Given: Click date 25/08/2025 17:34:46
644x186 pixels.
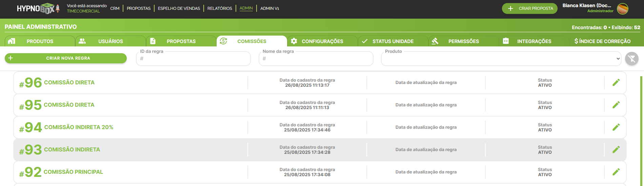Looking at the screenshot, I should 307,130.
